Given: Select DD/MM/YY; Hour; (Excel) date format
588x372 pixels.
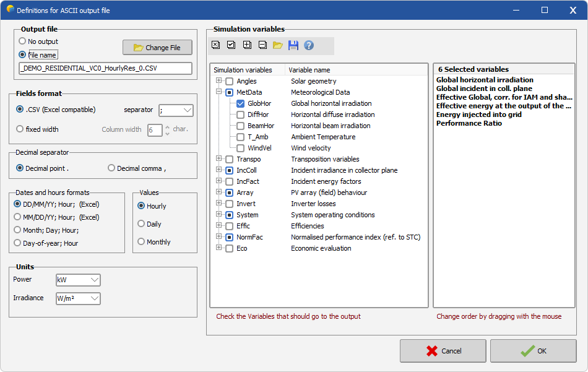Looking at the screenshot, I should tap(17, 204).
